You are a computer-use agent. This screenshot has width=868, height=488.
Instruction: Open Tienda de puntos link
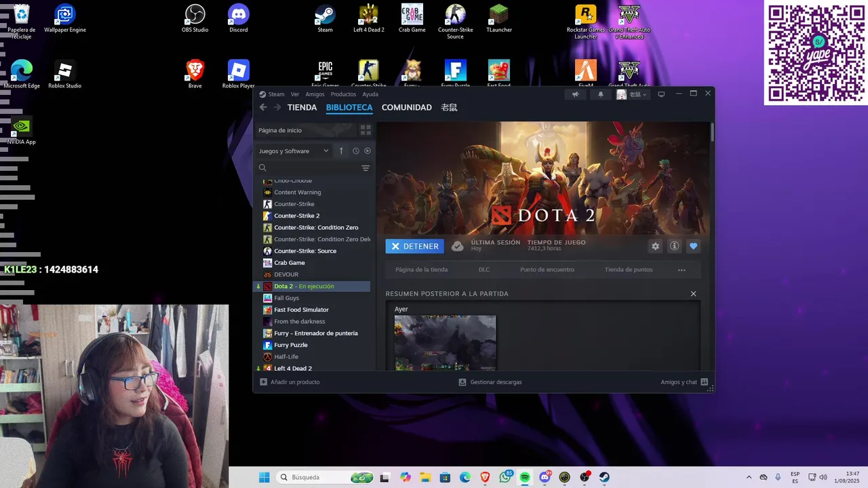tap(629, 270)
